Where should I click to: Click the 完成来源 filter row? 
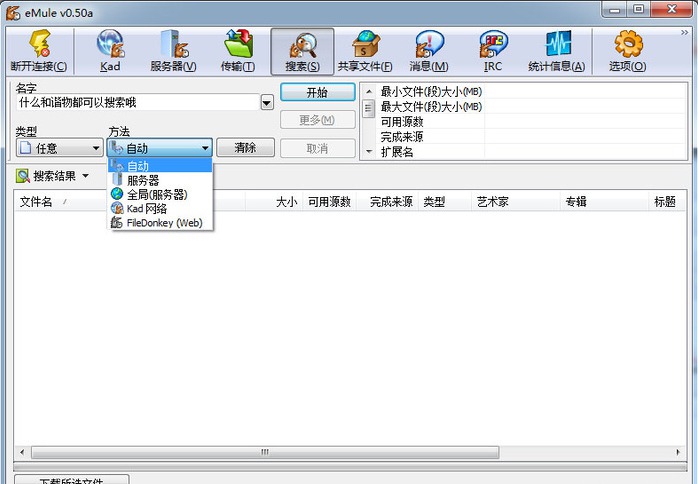tap(532, 137)
